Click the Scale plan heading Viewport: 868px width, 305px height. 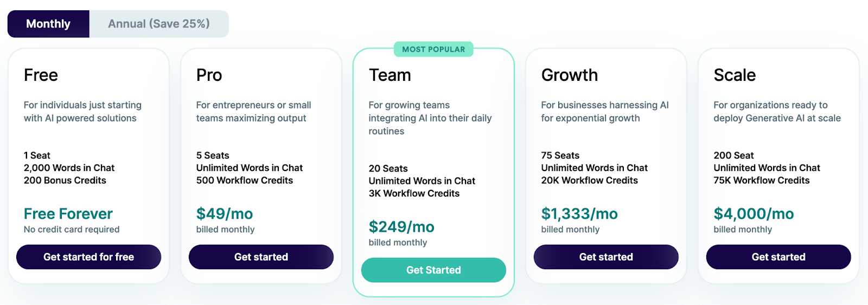click(x=735, y=75)
